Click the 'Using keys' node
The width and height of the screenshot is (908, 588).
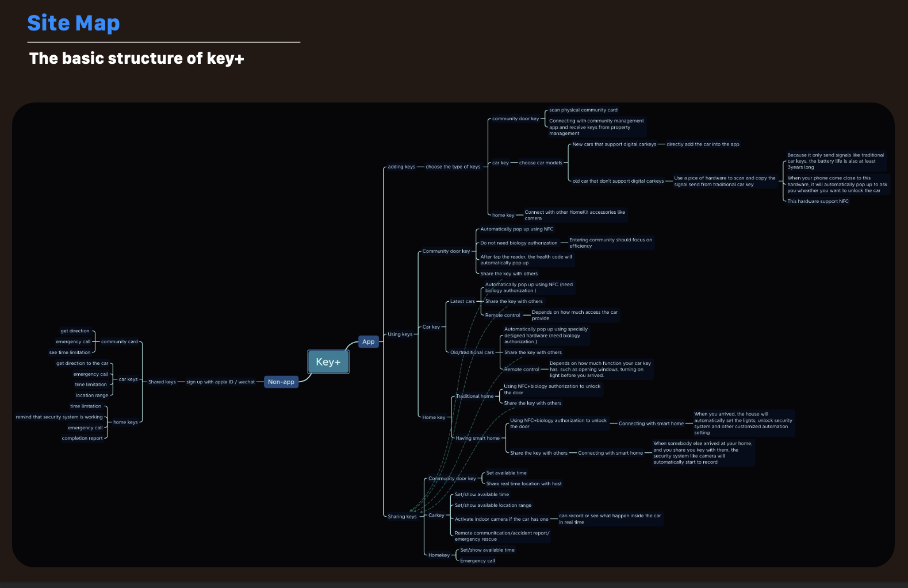(x=400, y=334)
